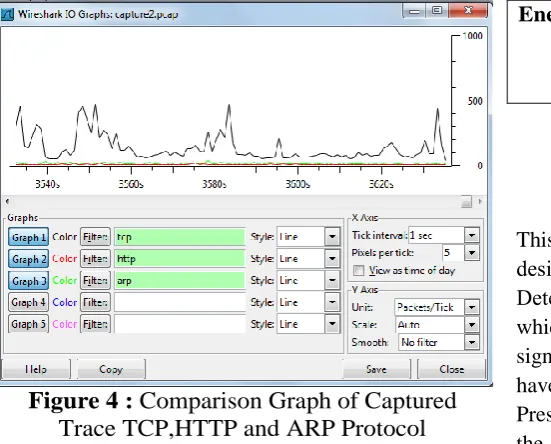Focus the http filter field
This screenshot has height=444, width=551.
pos(180,259)
